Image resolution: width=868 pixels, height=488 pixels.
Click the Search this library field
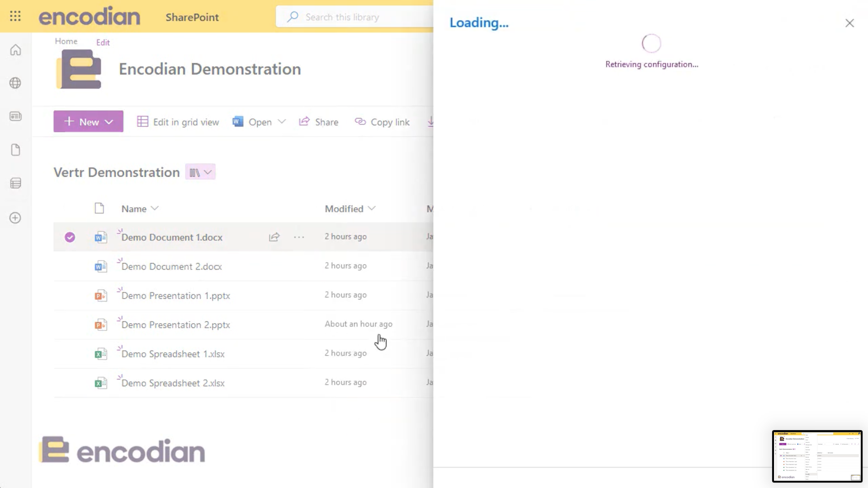pos(355,17)
